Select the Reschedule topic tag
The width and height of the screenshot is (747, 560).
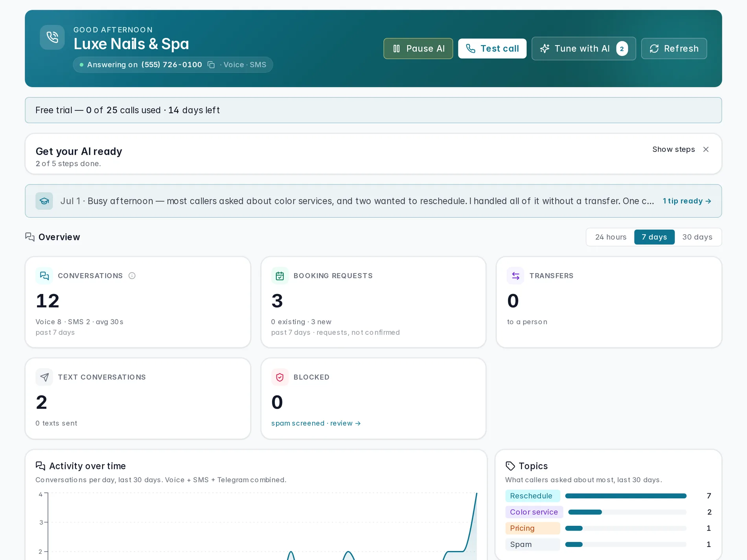click(532, 496)
